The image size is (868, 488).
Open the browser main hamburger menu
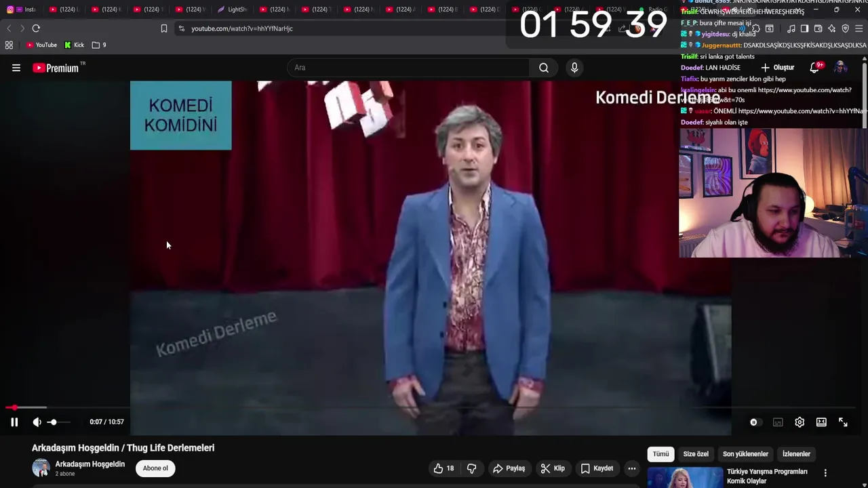pos(859,28)
